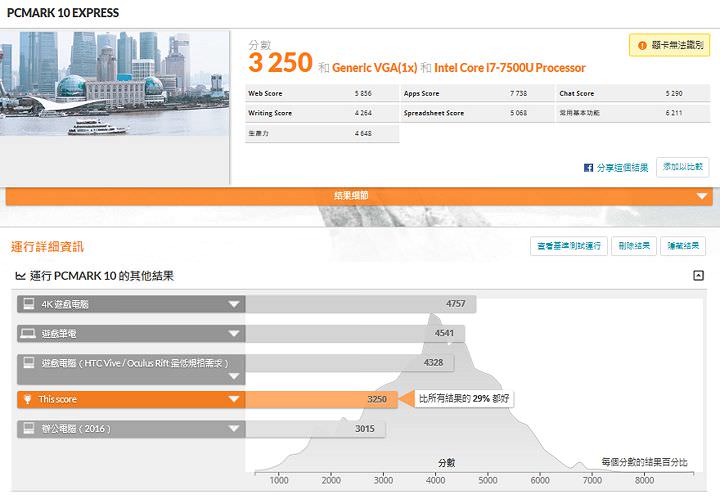Click the monitor icon for the HTC Vive row
Viewport: 720px width, 499px height.
click(26, 362)
